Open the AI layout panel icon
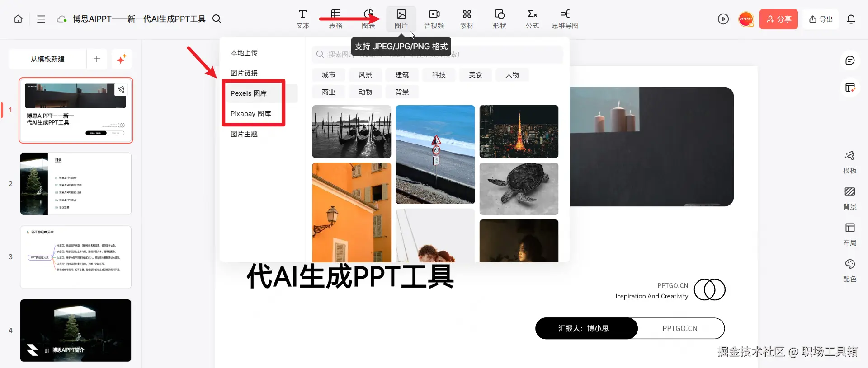 pyautogui.click(x=850, y=87)
